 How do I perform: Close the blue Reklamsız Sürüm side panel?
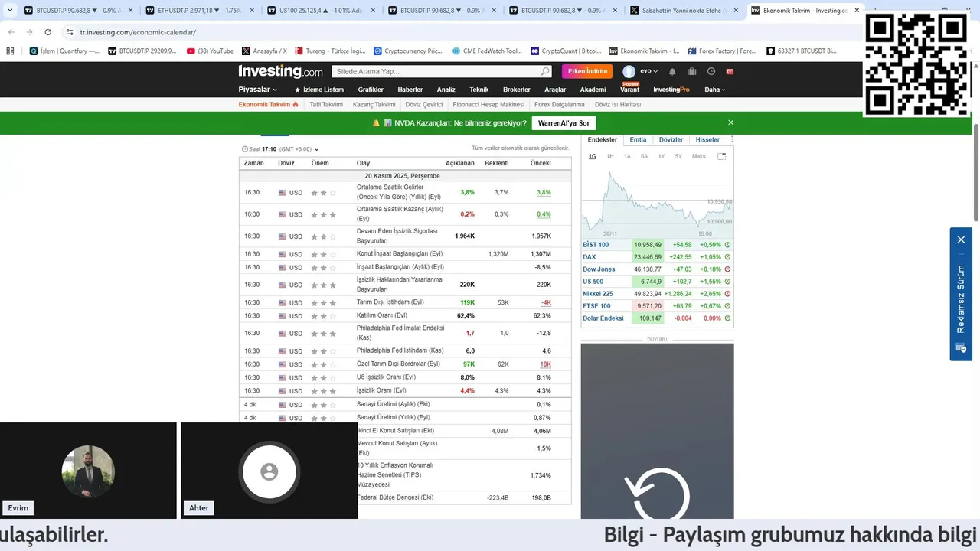coord(961,240)
